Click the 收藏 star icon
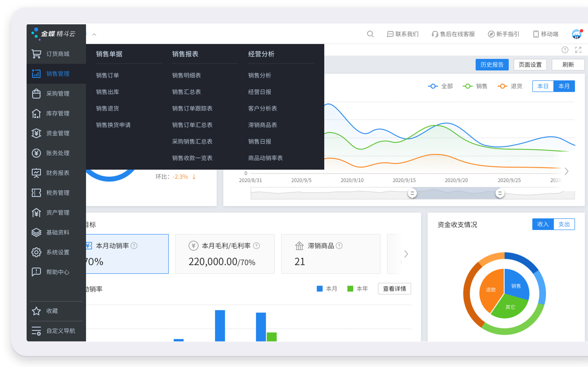Screen dimensions: 588x367 point(37,311)
